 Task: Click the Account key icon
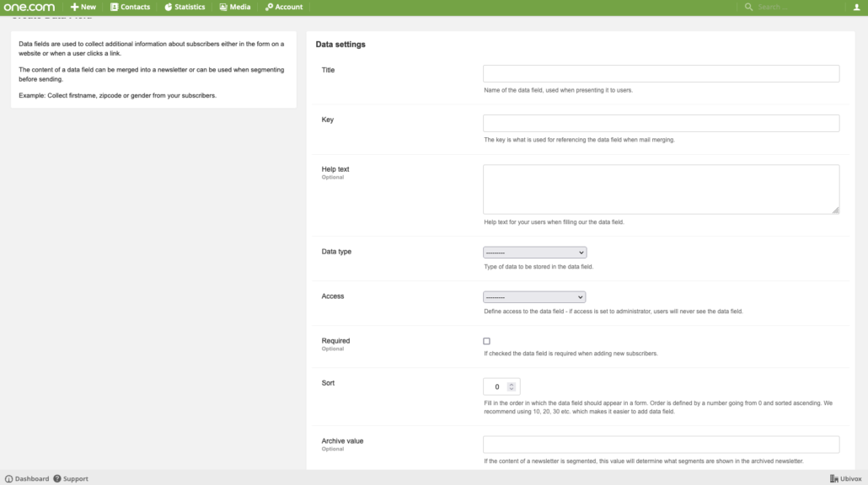(269, 8)
